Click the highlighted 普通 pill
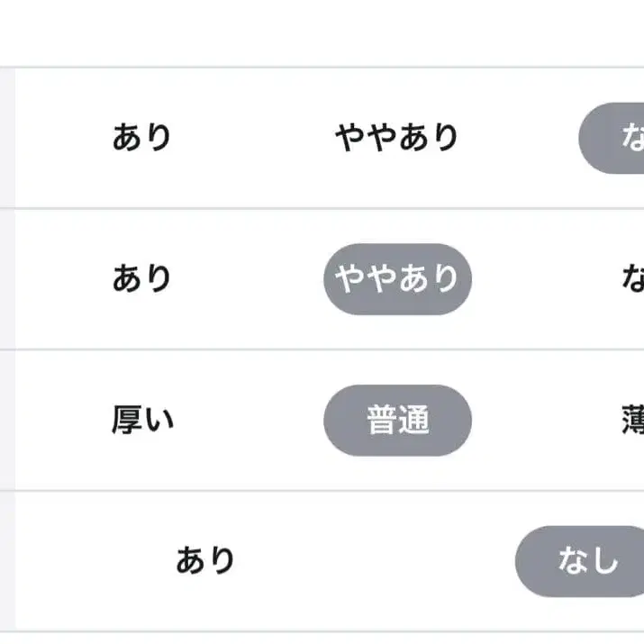 pos(397,421)
